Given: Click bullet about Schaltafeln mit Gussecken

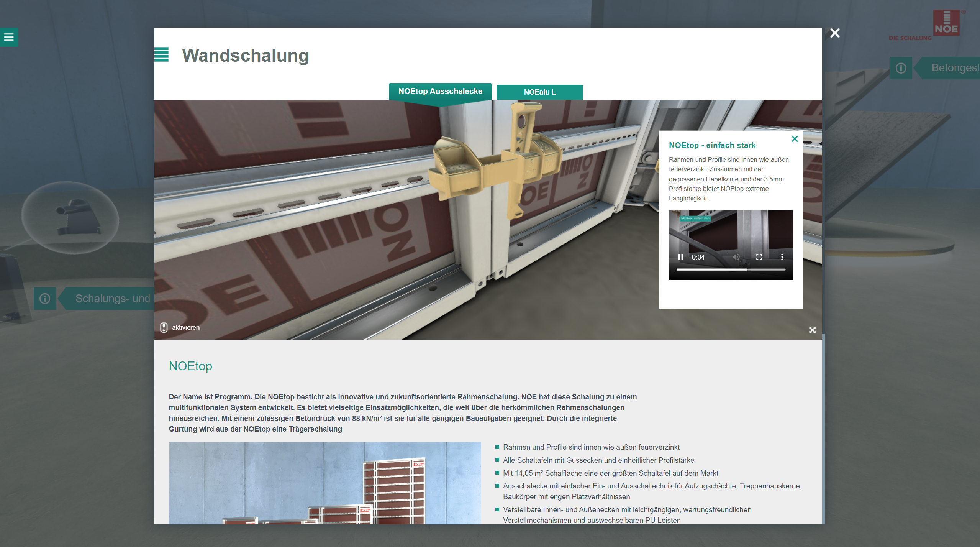Looking at the screenshot, I should [x=598, y=460].
